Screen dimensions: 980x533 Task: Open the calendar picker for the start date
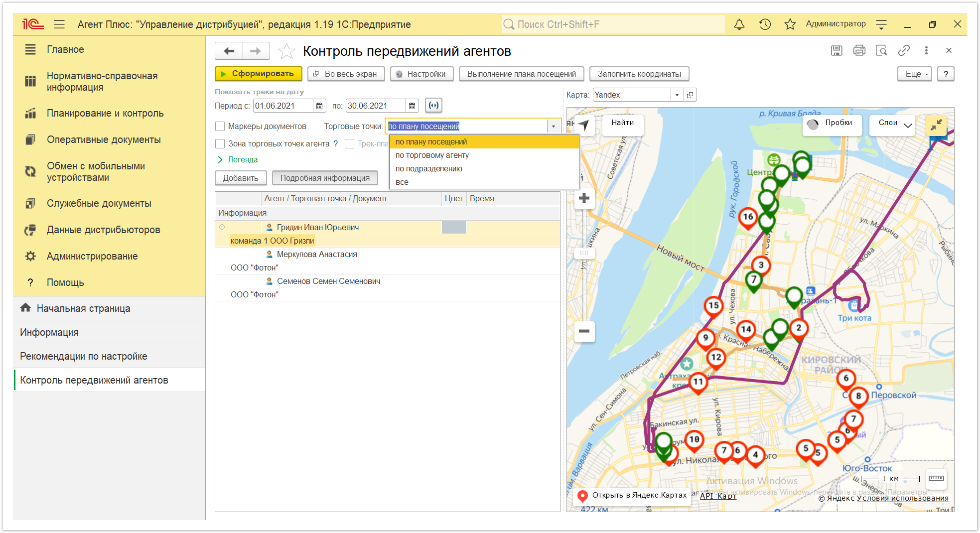pos(319,106)
